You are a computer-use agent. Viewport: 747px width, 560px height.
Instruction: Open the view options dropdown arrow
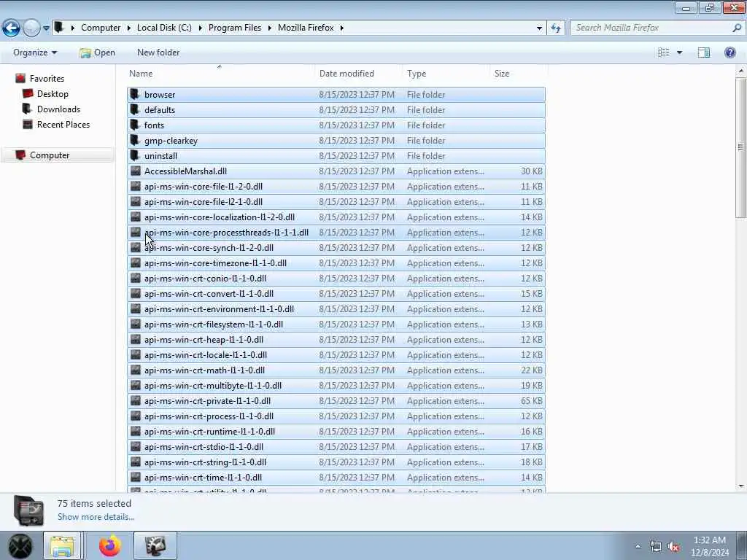679,52
